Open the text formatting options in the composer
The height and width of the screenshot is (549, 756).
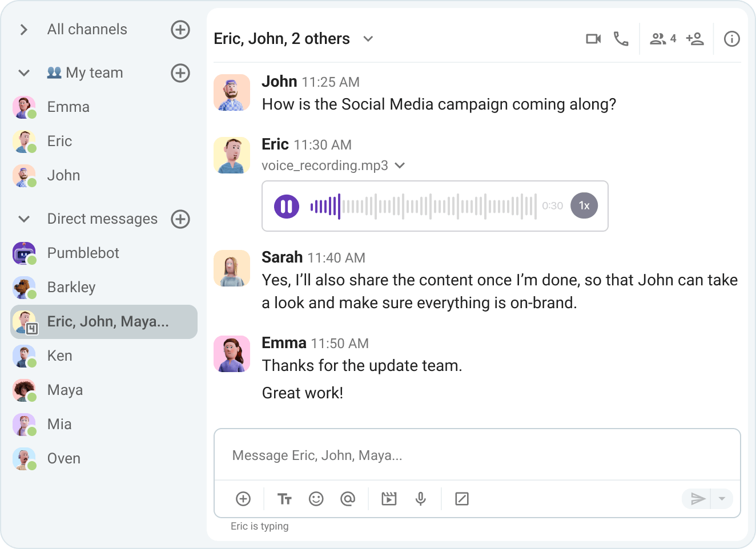pyautogui.click(x=285, y=498)
